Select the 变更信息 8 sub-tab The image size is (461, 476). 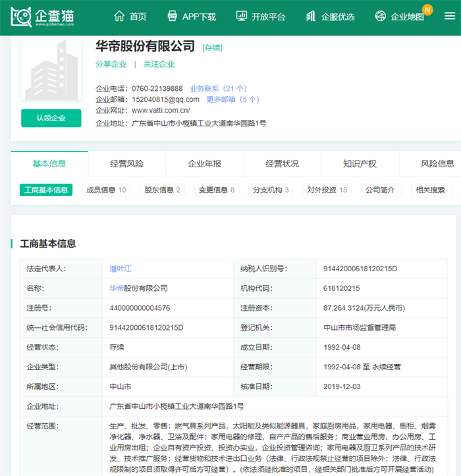tap(217, 190)
